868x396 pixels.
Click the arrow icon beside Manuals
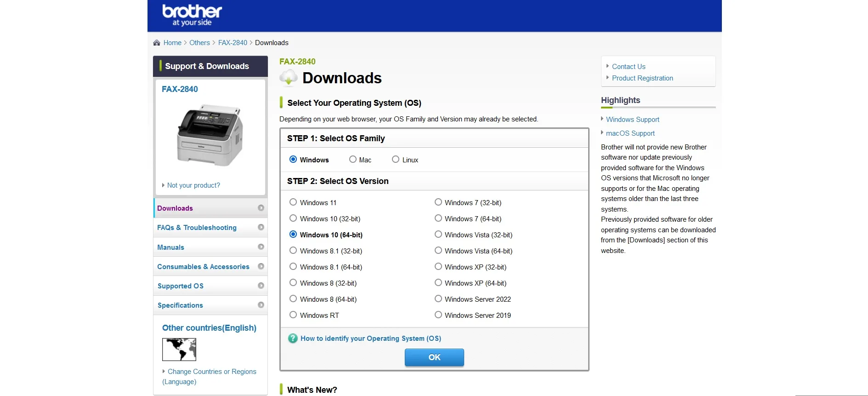[261, 247]
